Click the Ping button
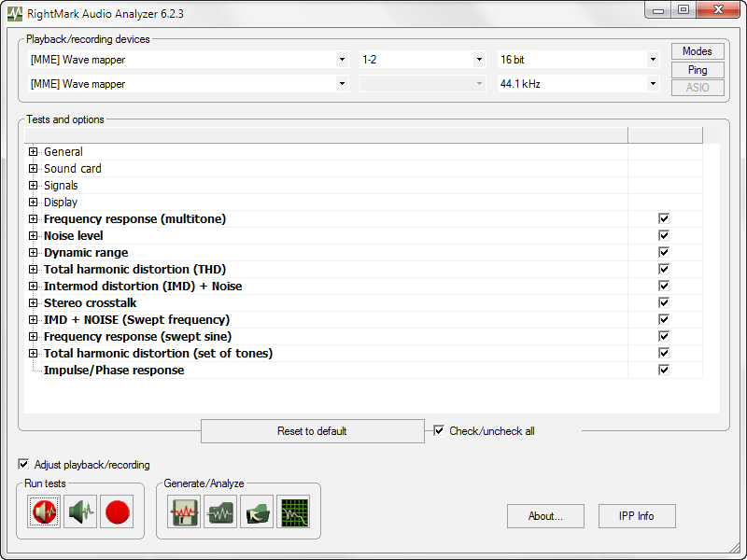The width and height of the screenshot is (747, 560). (x=698, y=69)
